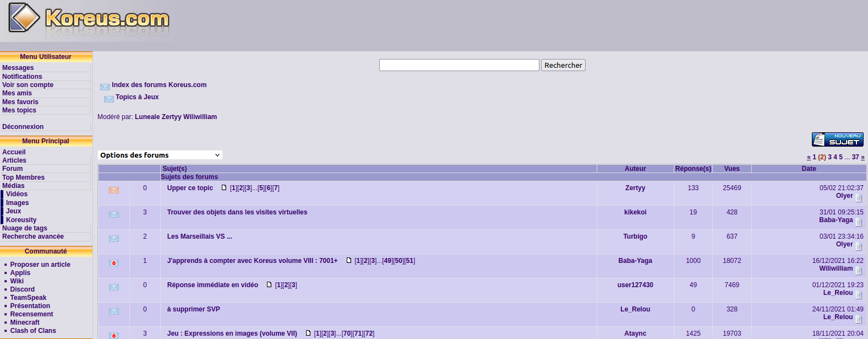The height and width of the screenshot is (339, 868).
Task: Open the Options des forums dropdown
Action: click(x=160, y=155)
